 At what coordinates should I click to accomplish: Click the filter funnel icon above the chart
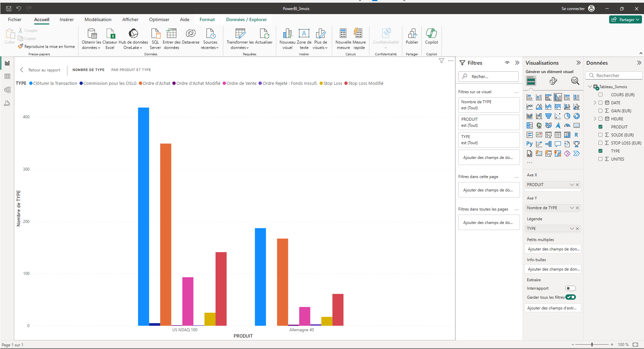pos(441,61)
